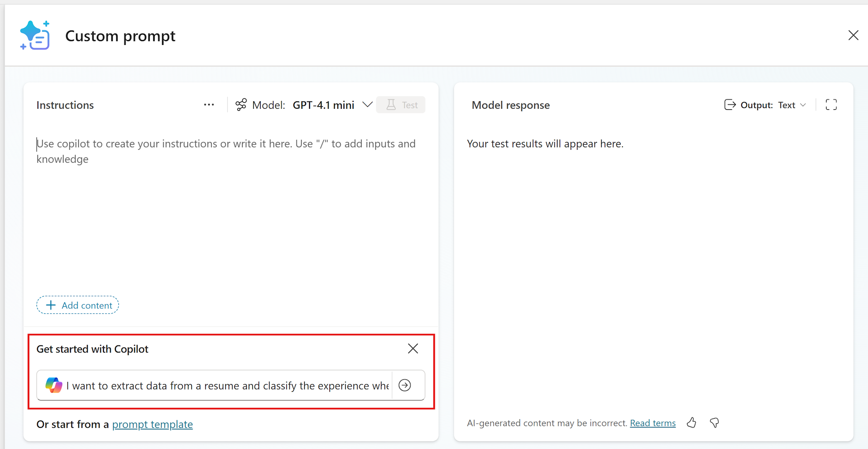Give a thumbs up to the AI response
This screenshot has height=449, width=868.
point(691,423)
